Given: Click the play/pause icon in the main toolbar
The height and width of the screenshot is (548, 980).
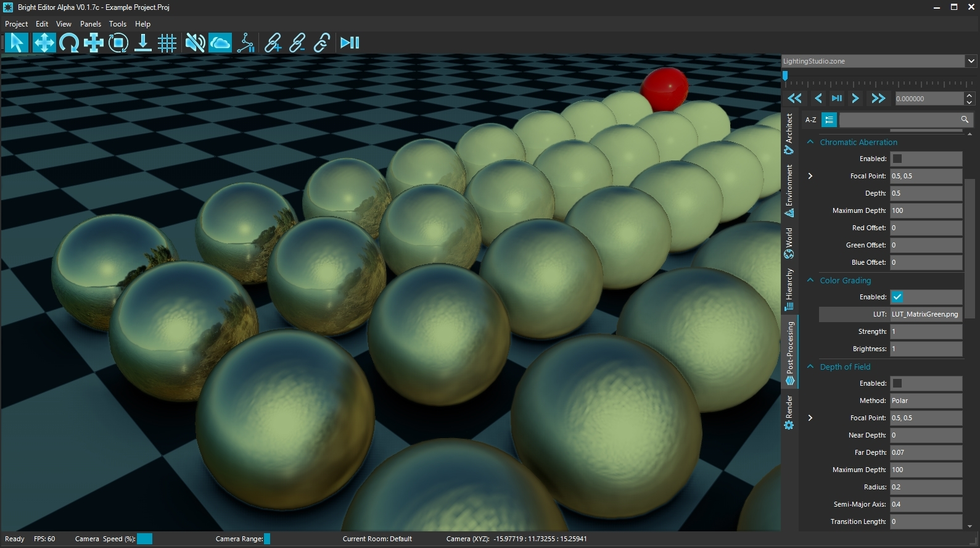Looking at the screenshot, I should pos(350,43).
